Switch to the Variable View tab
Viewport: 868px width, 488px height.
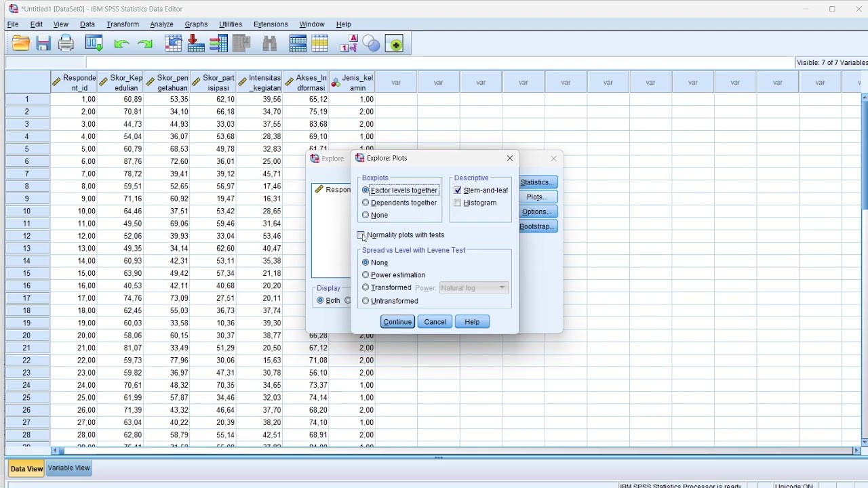point(68,468)
